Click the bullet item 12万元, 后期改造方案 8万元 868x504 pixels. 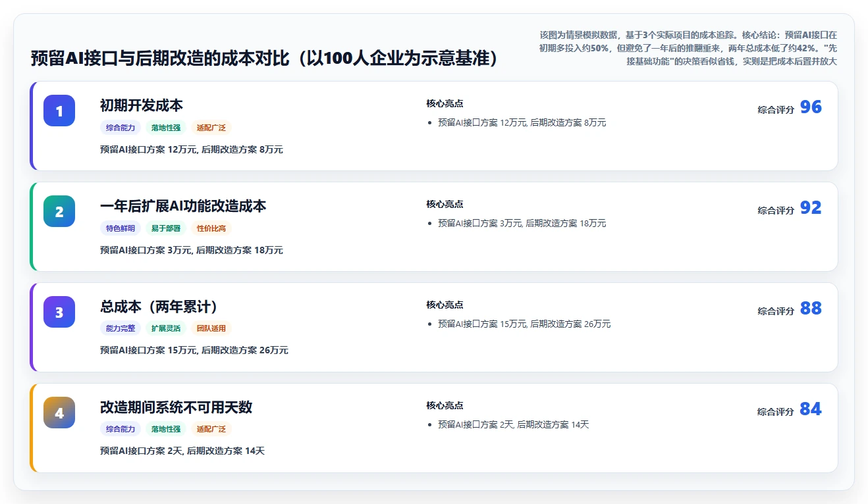(522, 122)
